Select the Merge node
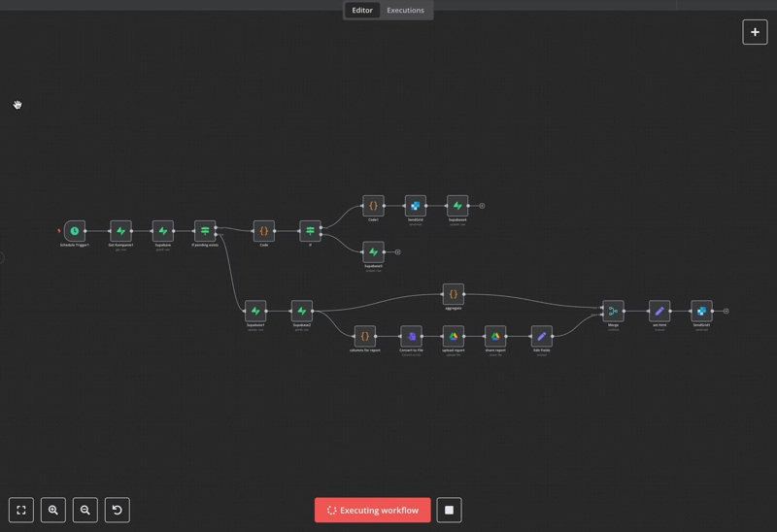This screenshot has height=532, width=777. pos(613,311)
